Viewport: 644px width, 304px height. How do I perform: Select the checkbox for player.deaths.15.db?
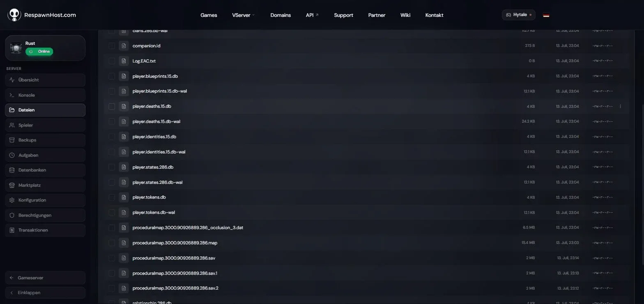[x=112, y=106]
